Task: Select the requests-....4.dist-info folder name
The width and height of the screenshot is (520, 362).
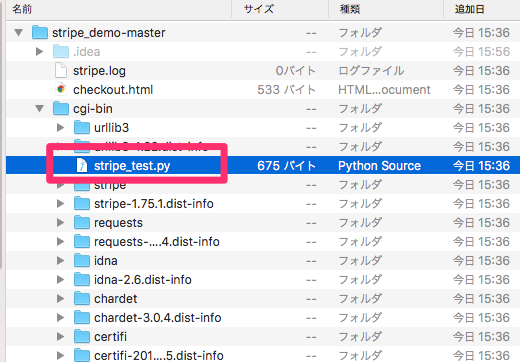Action: [x=157, y=242]
